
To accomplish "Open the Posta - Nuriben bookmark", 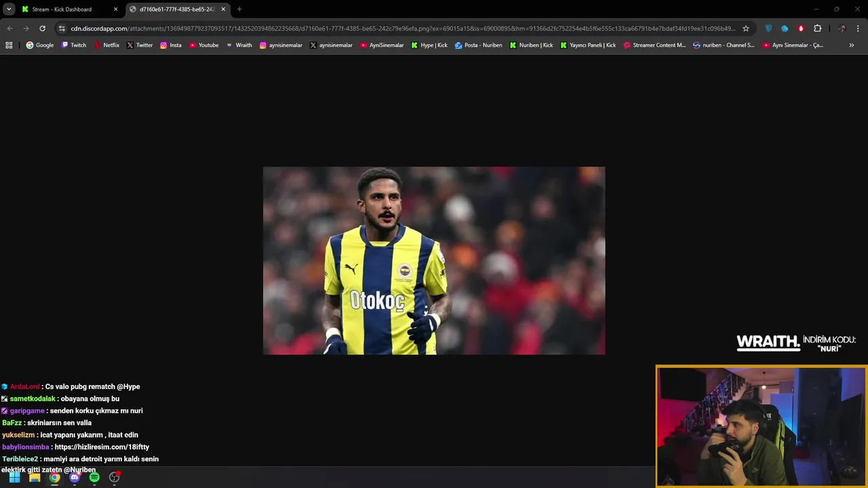I will (x=479, y=45).
